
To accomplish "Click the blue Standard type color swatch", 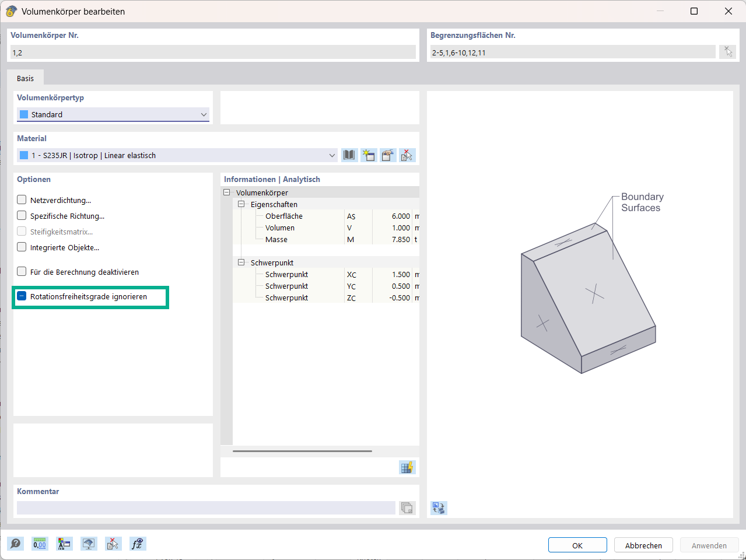I will coord(24,114).
